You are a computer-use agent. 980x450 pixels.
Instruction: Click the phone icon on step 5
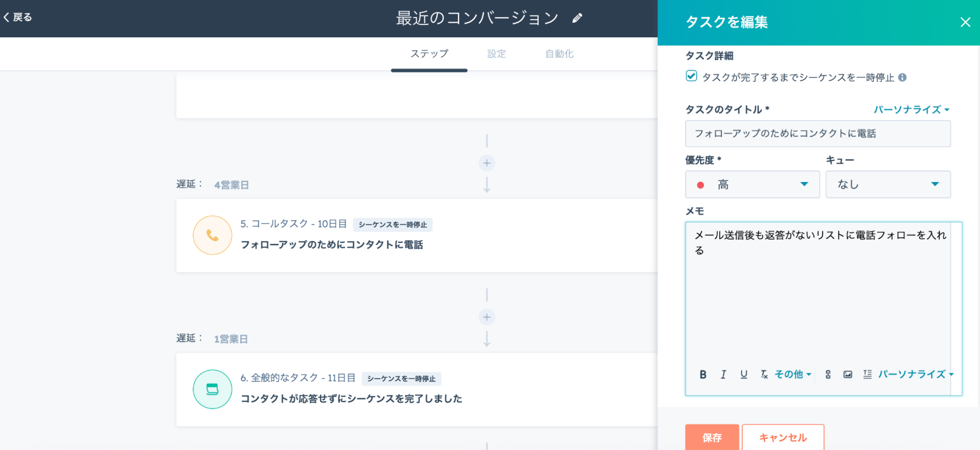click(x=212, y=236)
